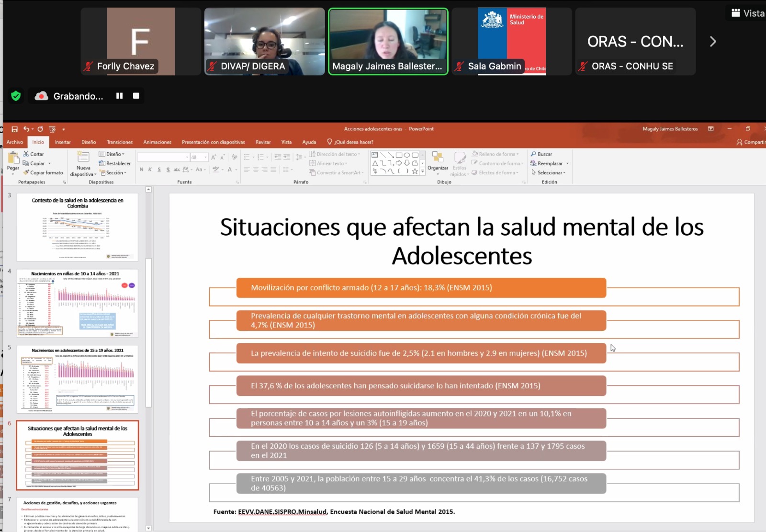The height and width of the screenshot is (532, 766).
Task: Click Restablecer slide icon
Action: (102, 163)
